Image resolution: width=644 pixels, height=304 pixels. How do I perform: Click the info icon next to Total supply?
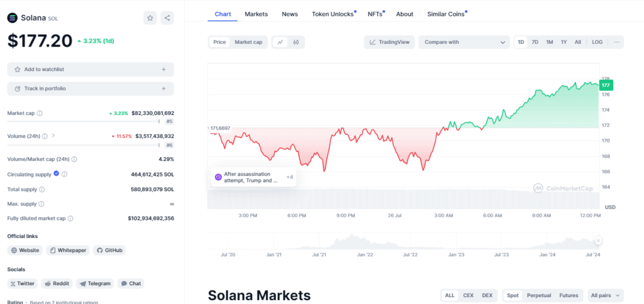pos(42,190)
